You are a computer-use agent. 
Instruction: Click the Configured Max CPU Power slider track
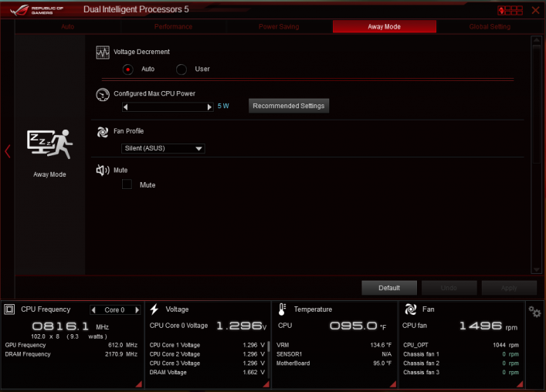click(x=167, y=106)
